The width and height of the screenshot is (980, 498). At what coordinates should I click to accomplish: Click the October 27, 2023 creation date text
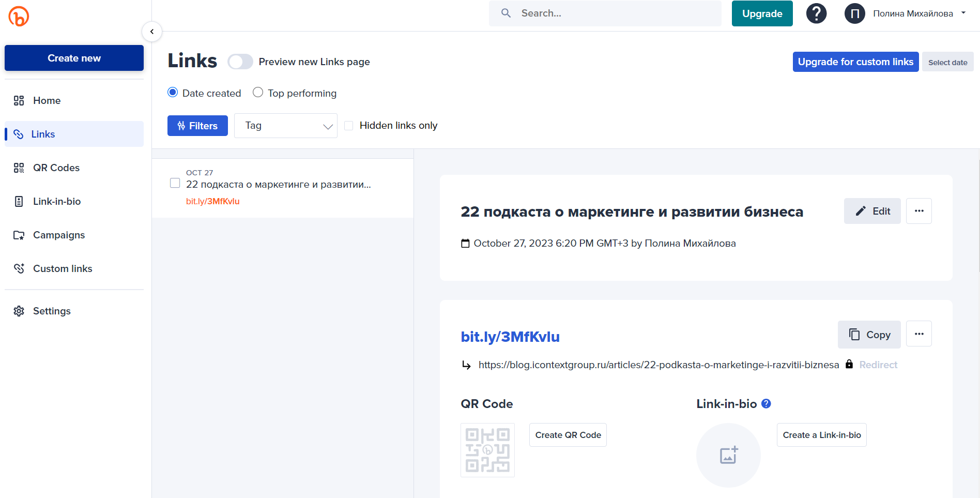[605, 243]
